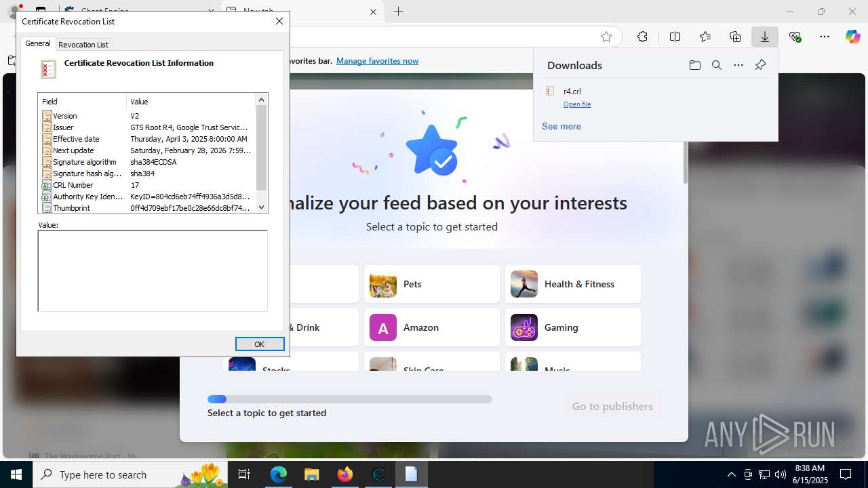Viewport: 868px width, 488px height.
Task: Click the volume icon in system tray
Action: (781, 474)
